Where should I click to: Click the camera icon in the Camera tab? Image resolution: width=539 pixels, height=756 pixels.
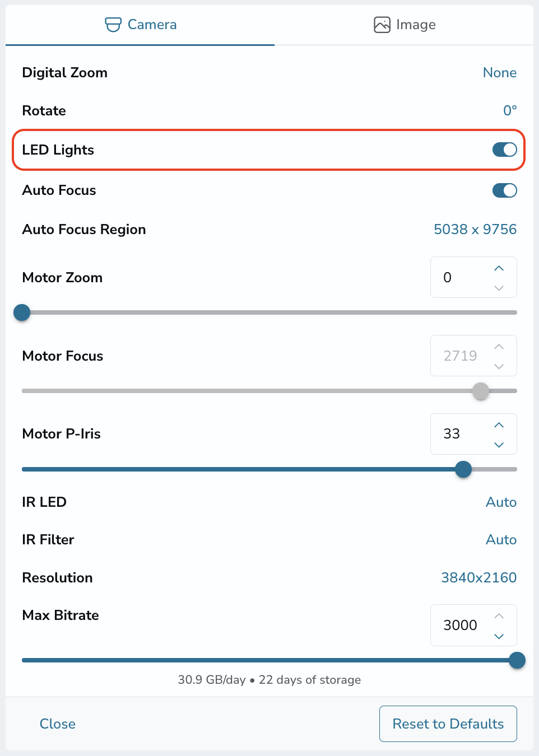[113, 25]
